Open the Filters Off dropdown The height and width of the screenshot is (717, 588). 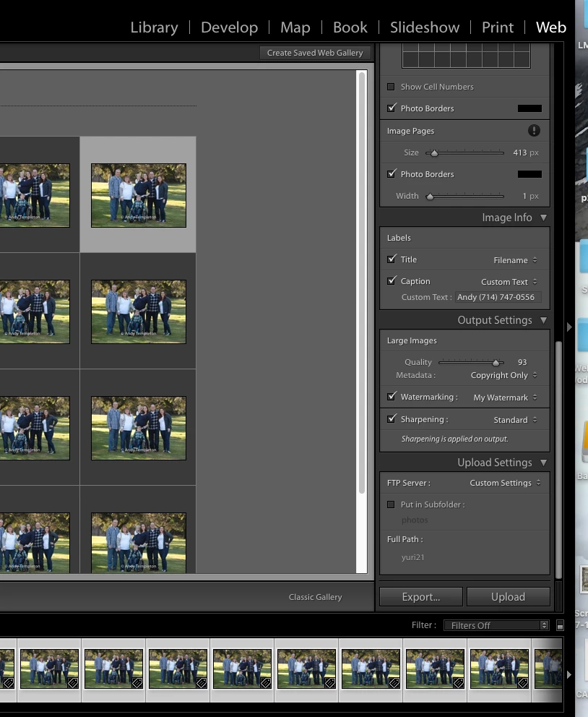[496, 625]
